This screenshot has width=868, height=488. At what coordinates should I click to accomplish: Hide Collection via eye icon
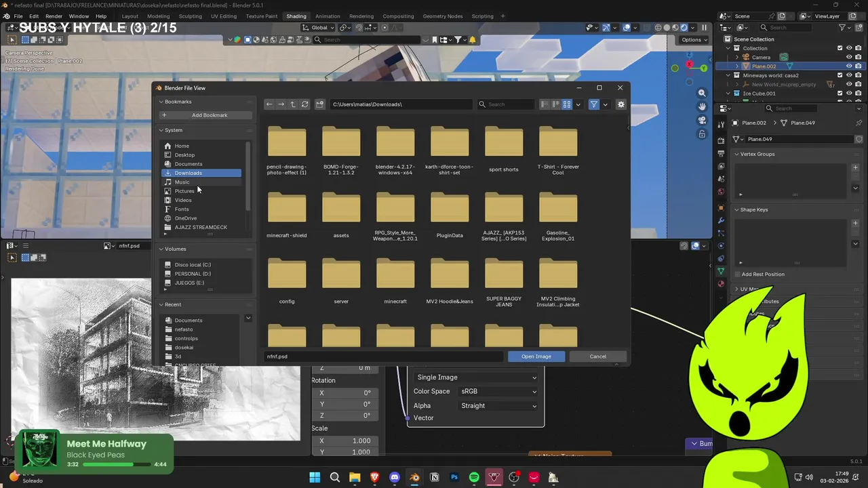click(849, 48)
